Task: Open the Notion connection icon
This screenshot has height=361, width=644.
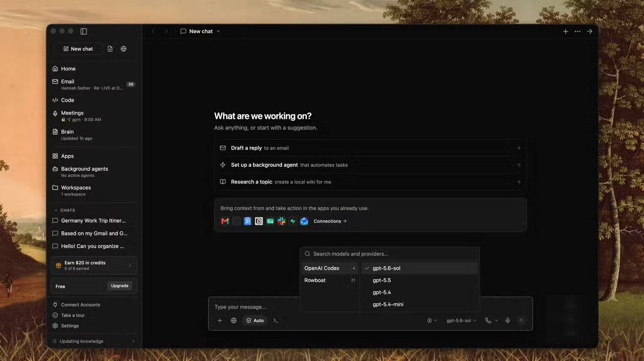Action: click(259, 221)
